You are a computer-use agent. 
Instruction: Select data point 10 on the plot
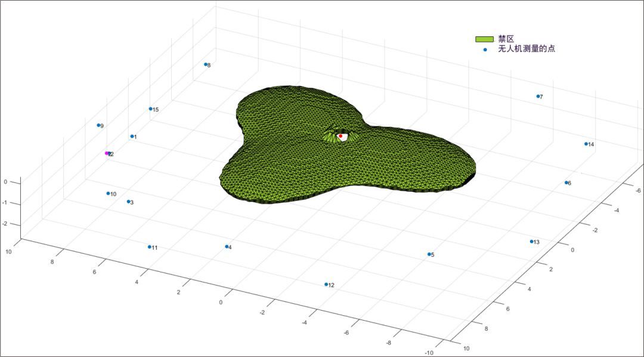point(108,193)
